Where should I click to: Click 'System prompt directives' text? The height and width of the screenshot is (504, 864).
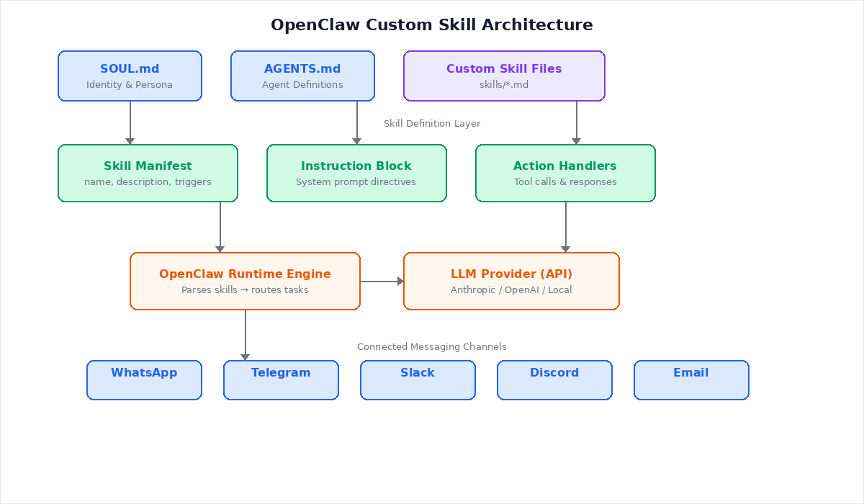tap(356, 182)
